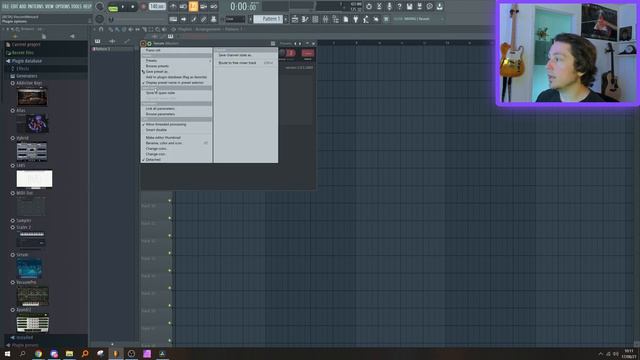
Task: Expand 'Recent files' in browser
Action: (22, 53)
